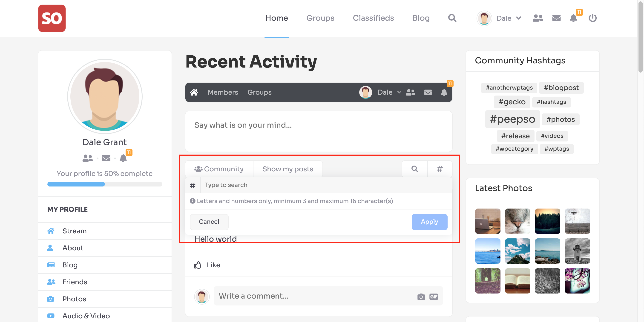Click the logout power icon
This screenshot has height=322, width=644.
[x=592, y=18]
